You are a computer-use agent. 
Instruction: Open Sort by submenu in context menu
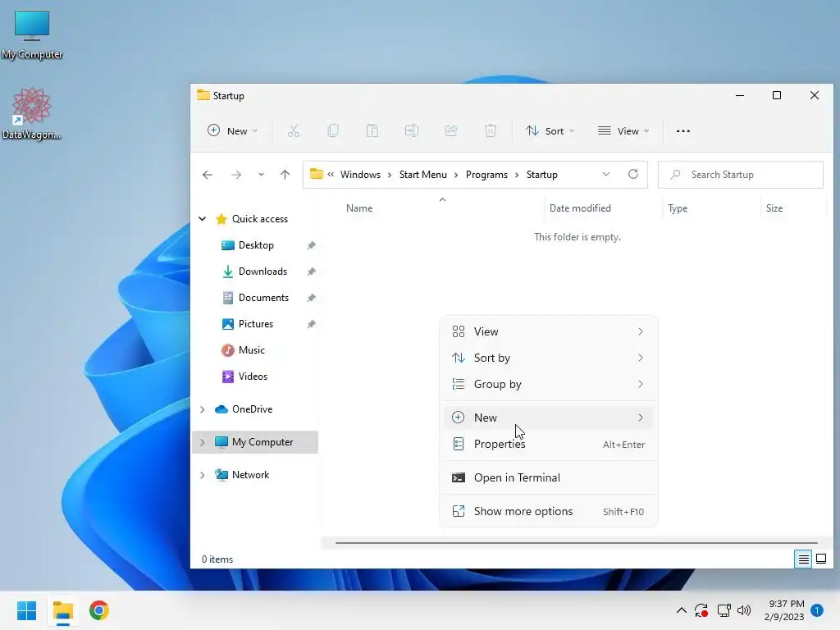[x=548, y=358]
